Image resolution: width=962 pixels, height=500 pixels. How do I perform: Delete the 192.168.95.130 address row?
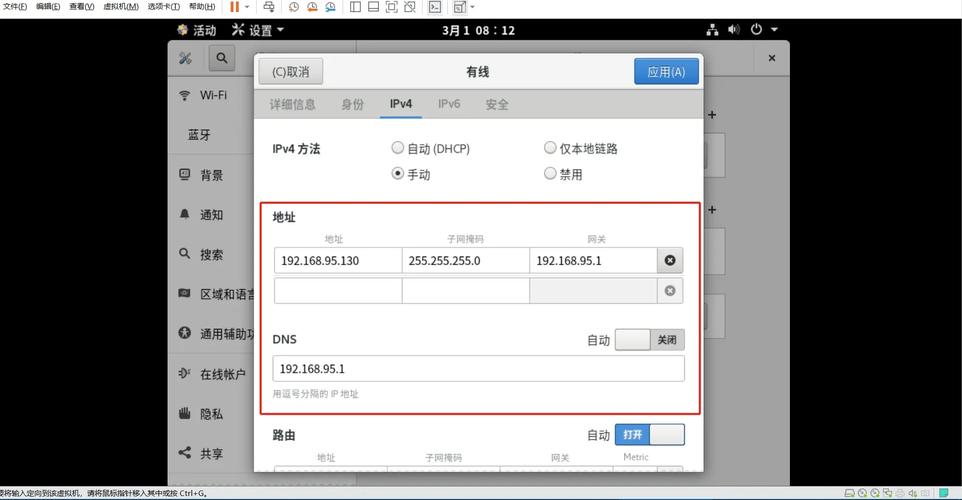[670, 261]
